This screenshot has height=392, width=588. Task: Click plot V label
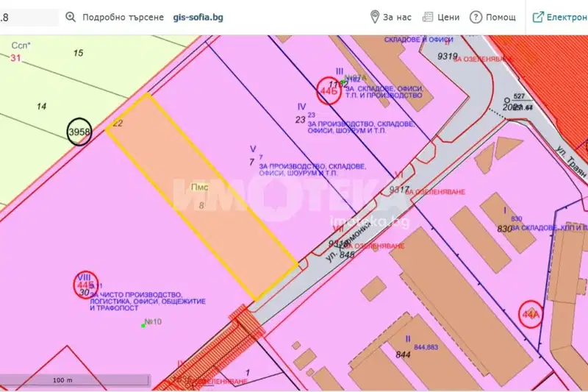pyautogui.click(x=253, y=149)
